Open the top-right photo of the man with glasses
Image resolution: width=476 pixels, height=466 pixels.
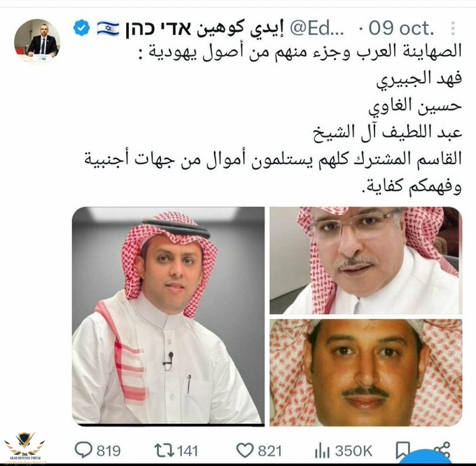(366, 261)
